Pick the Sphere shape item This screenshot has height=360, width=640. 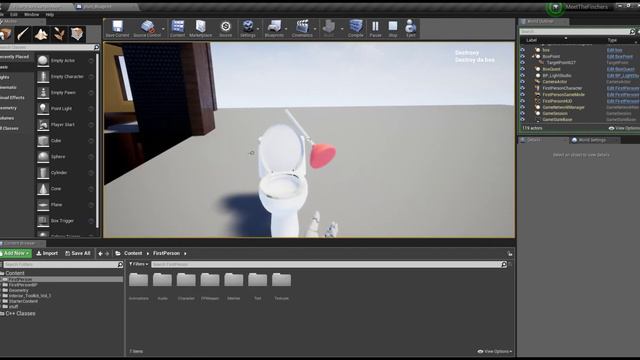[x=65, y=157]
